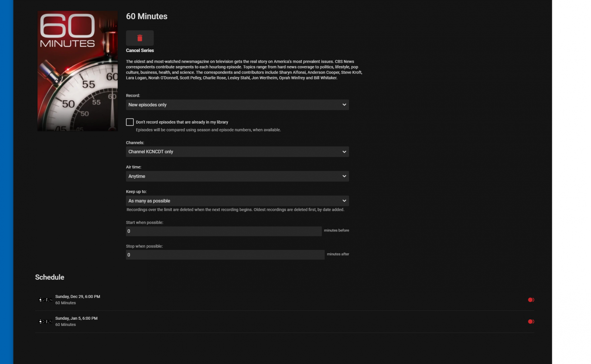This screenshot has width=591, height=364.
Task: Click the Cancel Series label
Action: 140,51
